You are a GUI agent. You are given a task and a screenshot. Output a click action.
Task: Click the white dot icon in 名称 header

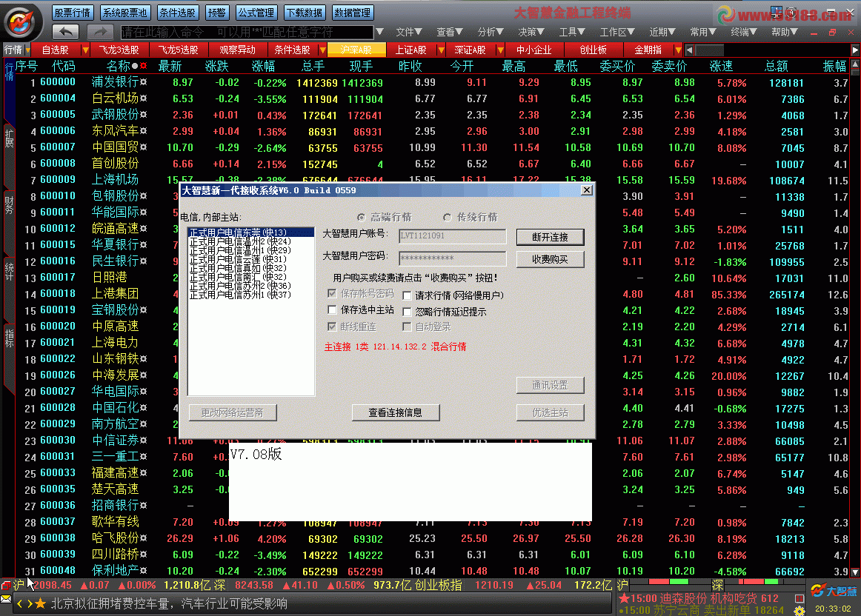click(x=135, y=66)
